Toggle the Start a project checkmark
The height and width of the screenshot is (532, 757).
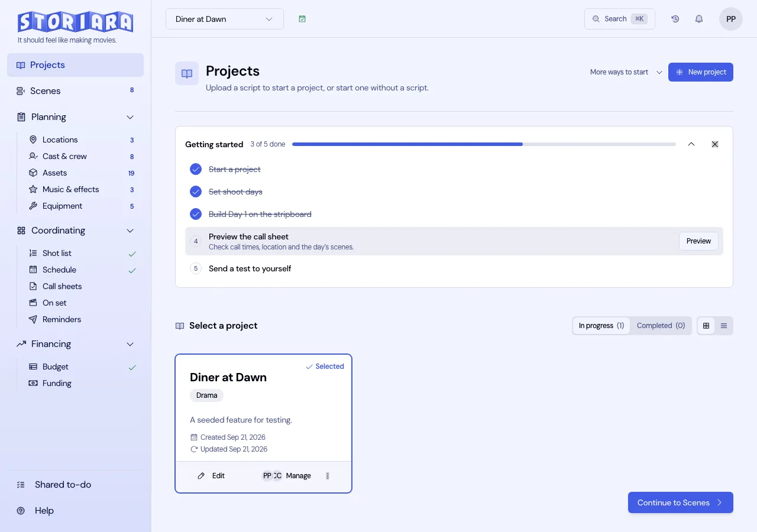point(196,169)
